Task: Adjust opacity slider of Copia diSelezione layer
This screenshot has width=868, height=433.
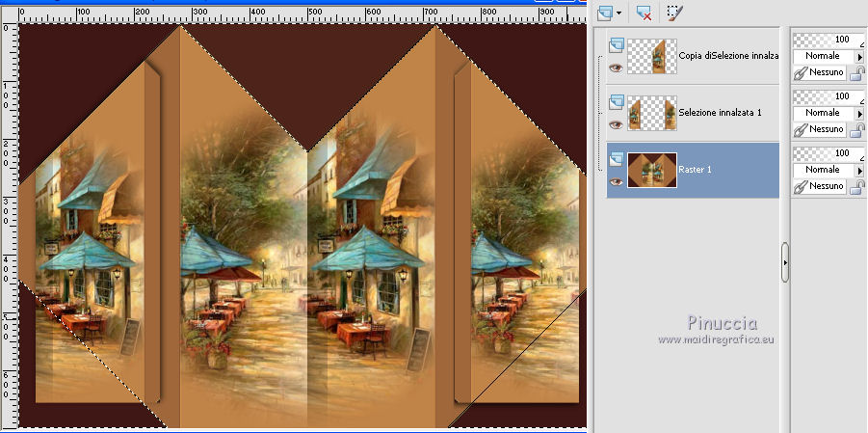Action: pyautogui.click(x=829, y=40)
